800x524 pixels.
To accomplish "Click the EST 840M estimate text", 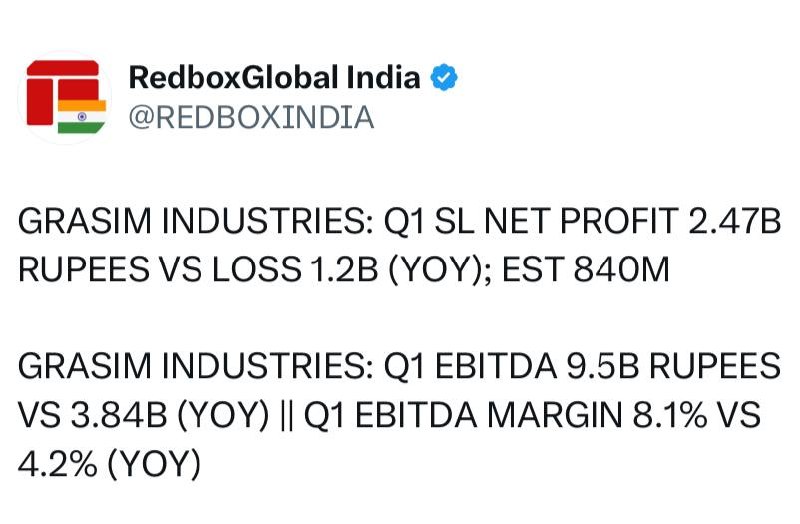I will [x=586, y=269].
